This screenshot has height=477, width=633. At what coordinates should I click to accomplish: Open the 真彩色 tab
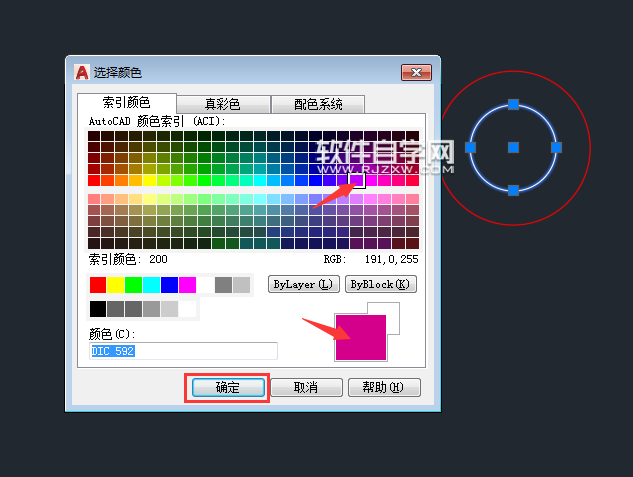point(223,105)
